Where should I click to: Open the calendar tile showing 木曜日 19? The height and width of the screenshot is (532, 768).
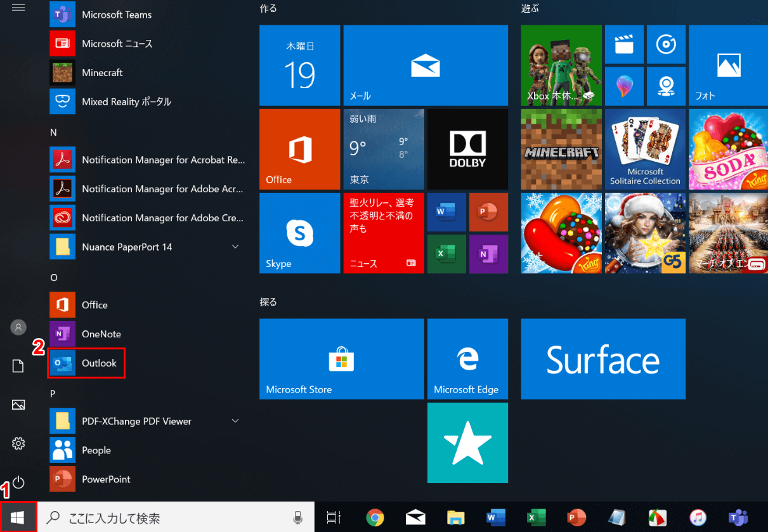(x=300, y=65)
